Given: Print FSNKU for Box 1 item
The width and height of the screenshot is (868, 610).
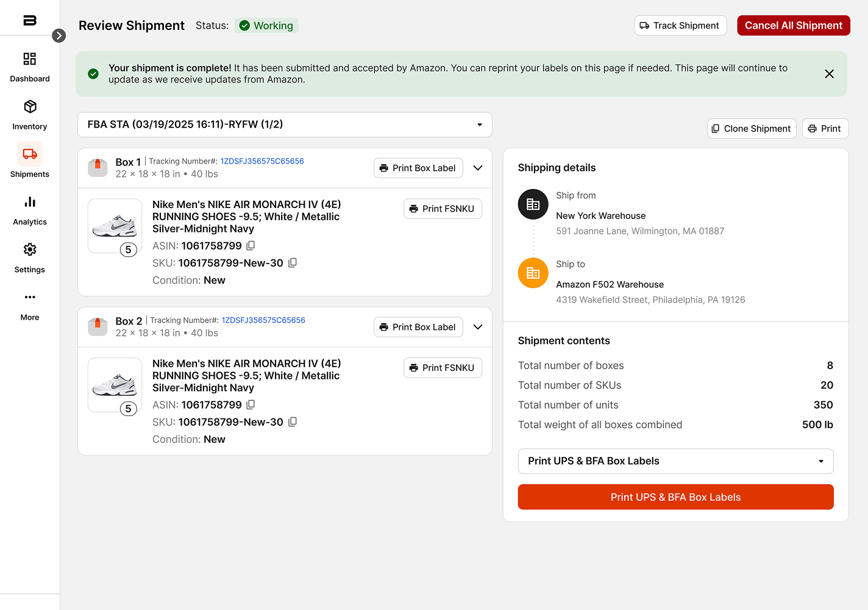Looking at the screenshot, I should pyautogui.click(x=443, y=209).
